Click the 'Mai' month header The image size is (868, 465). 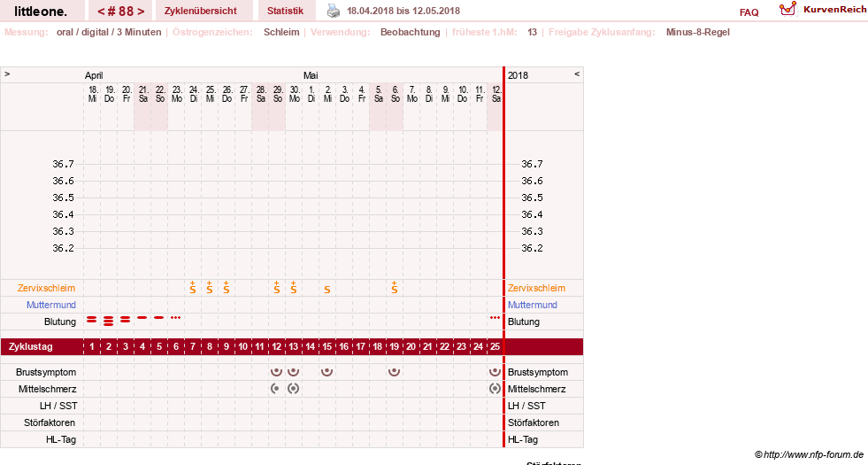[311, 75]
